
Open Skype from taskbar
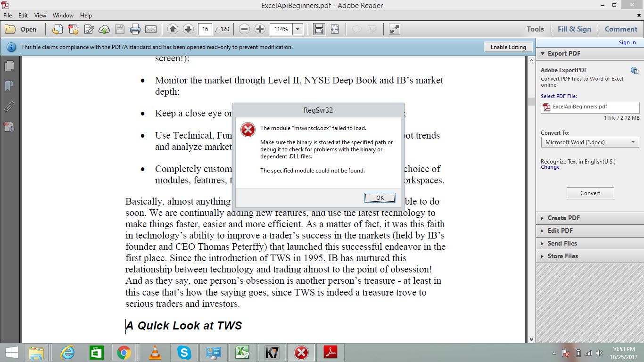tap(184, 353)
